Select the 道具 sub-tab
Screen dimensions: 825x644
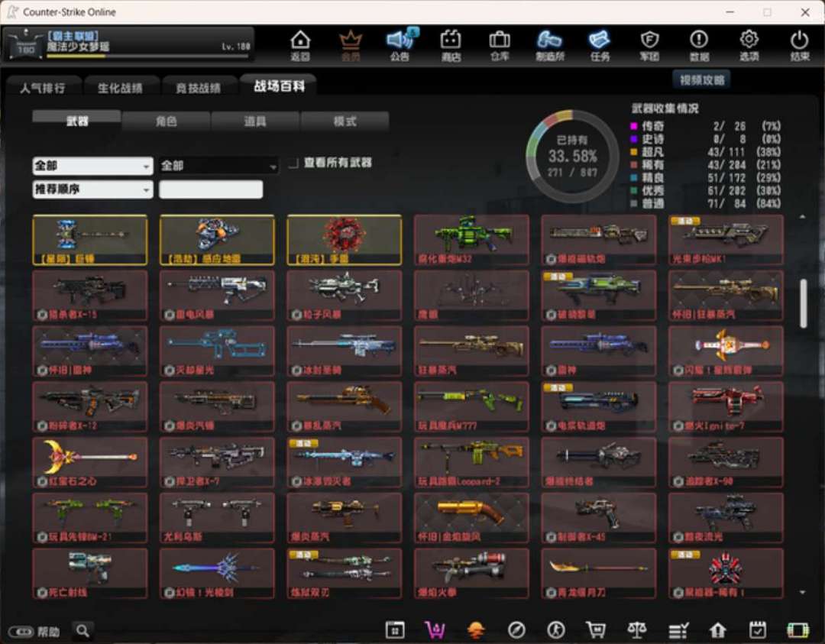click(255, 121)
